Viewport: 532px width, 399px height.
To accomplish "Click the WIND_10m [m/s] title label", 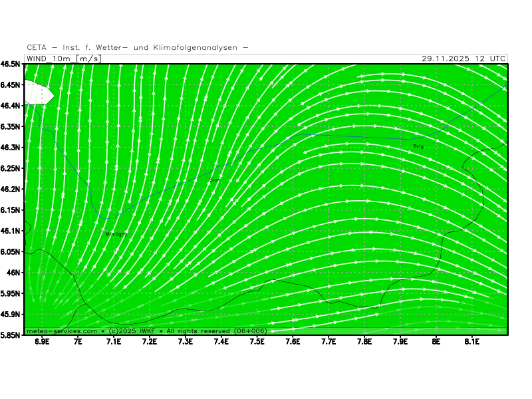I will click(x=63, y=59).
